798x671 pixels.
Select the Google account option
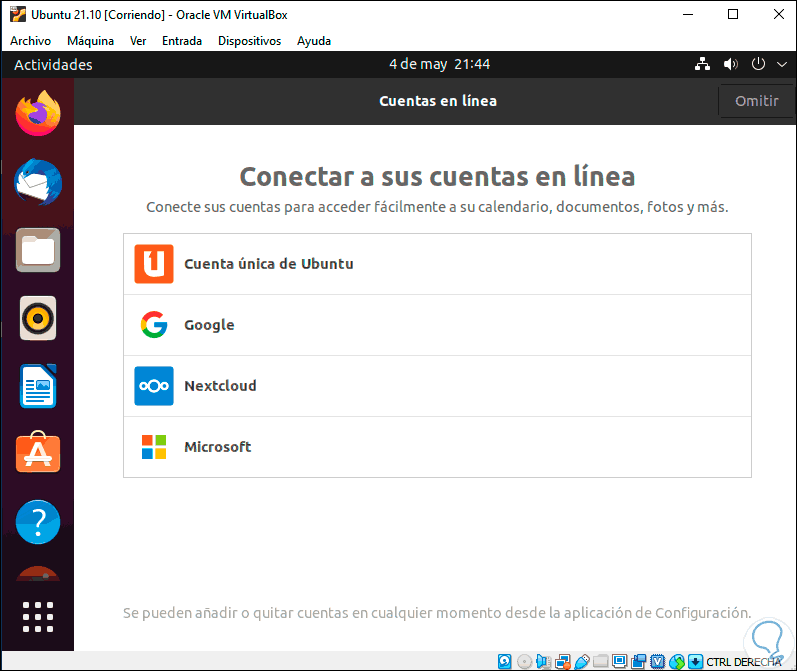(437, 325)
